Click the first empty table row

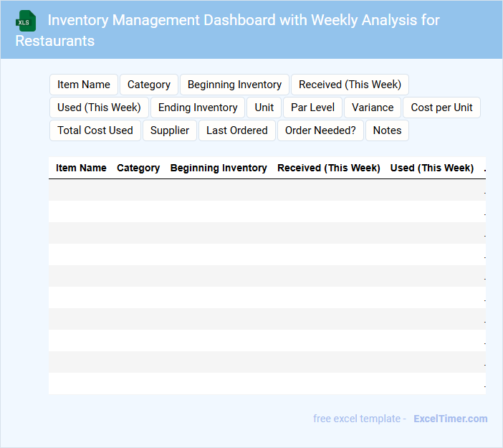(x=267, y=190)
